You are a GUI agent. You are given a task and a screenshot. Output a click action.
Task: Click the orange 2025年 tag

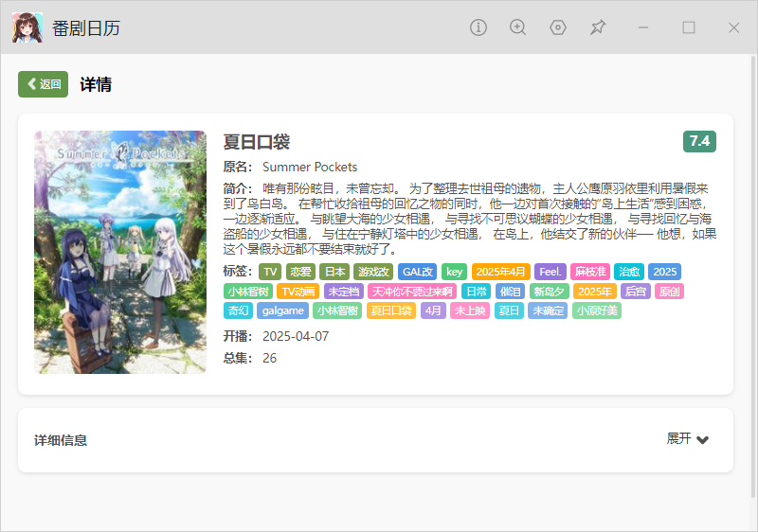point(595,292)
